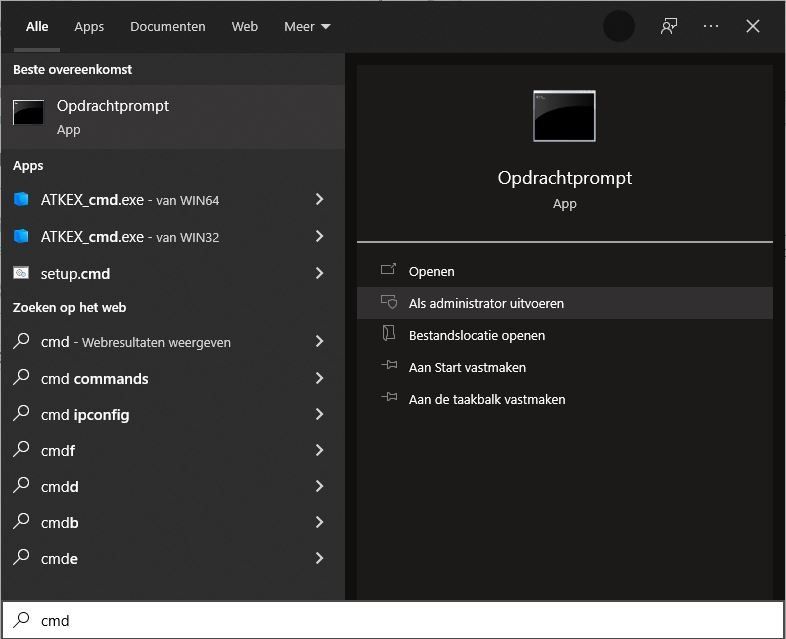786x639 pixels.
Task: Open the feedback icon
Action: click(669, 27)
